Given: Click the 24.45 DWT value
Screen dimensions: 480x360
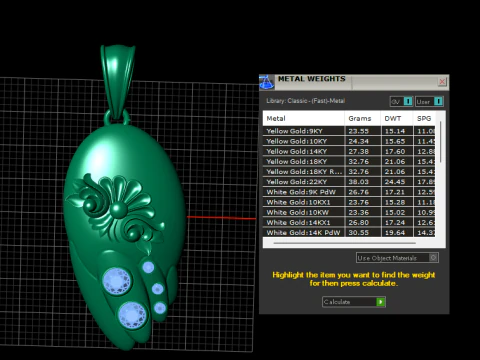Looking at the screenshot, I should (x=395, y=182).
